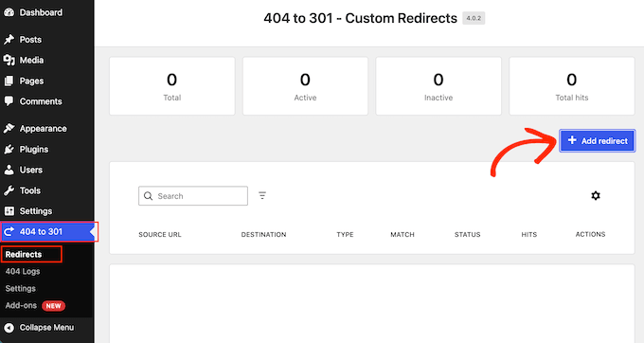Open the Add-ons submenu

pos(21,306)
